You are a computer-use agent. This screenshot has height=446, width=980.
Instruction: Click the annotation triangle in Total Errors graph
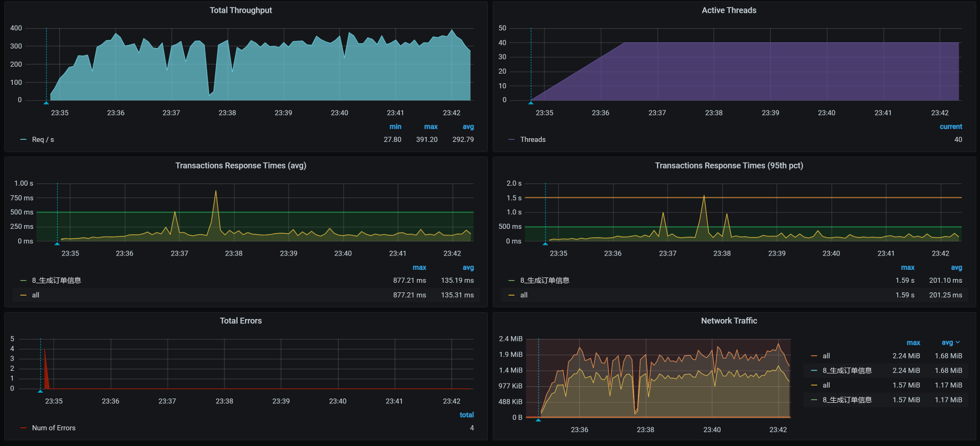pos(41,391)
